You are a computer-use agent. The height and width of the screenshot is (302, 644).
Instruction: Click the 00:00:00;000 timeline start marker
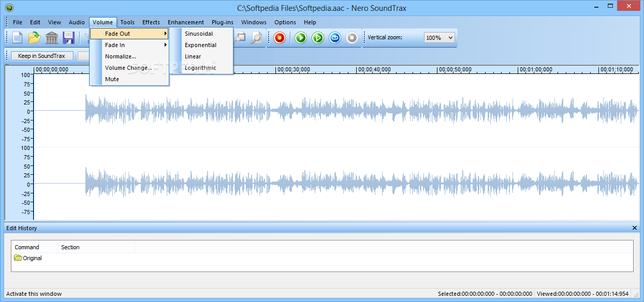click(52, 69)
